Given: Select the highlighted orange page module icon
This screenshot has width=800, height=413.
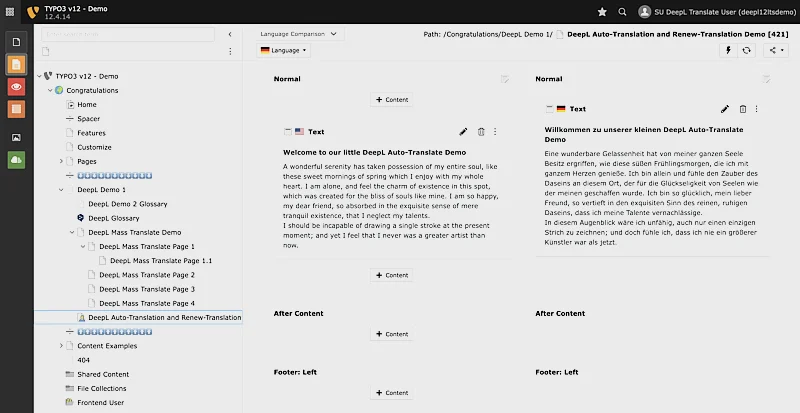Looking at the screenshot, I should coord(16,64).
